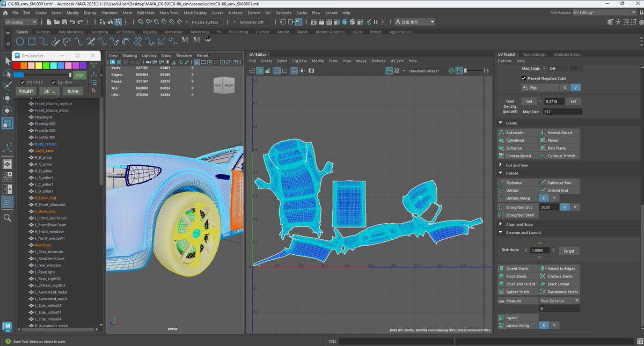Toggle the V button next to Flip
Viewport: 644px width, 346px height.
coord(575,87)
